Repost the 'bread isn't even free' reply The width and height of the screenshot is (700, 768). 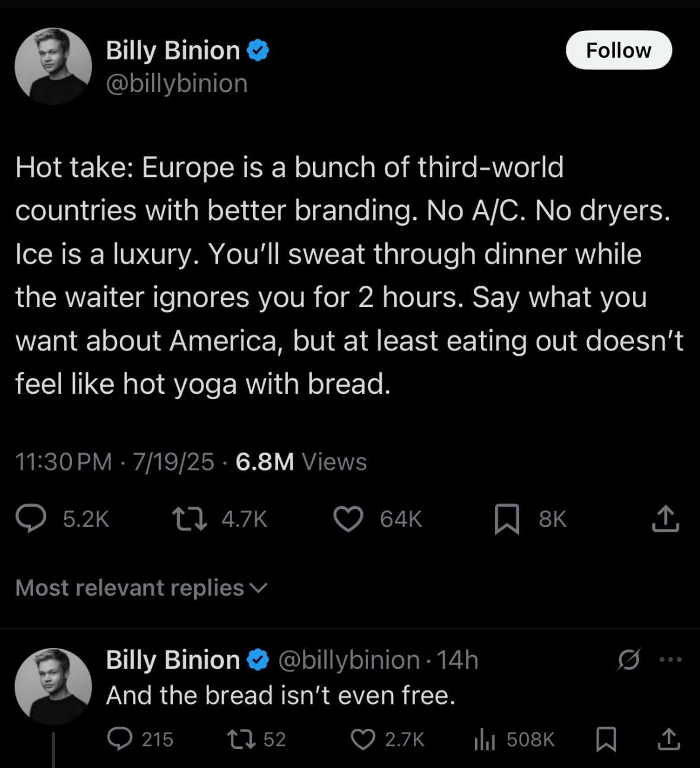click(240, 739)
